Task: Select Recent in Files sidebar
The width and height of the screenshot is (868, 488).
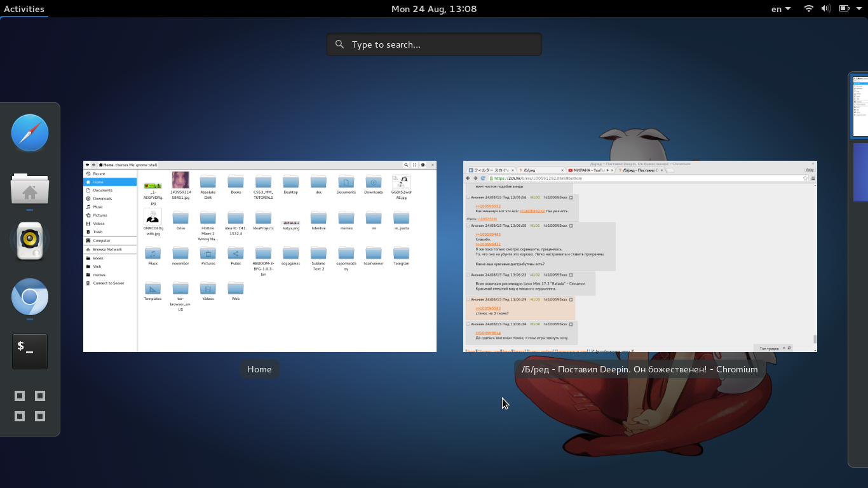Action: point(110,173)
